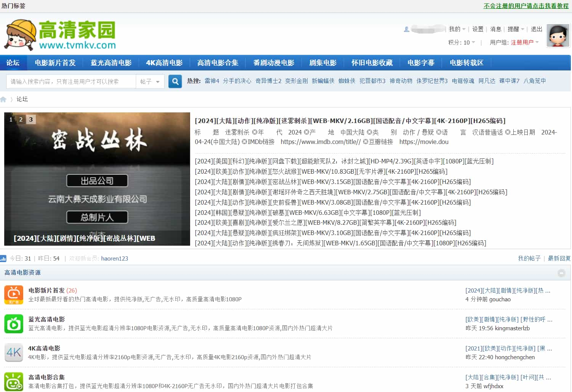Click hot search term 蜘蛛侠
572x392 pixels.
coord(347,81)
